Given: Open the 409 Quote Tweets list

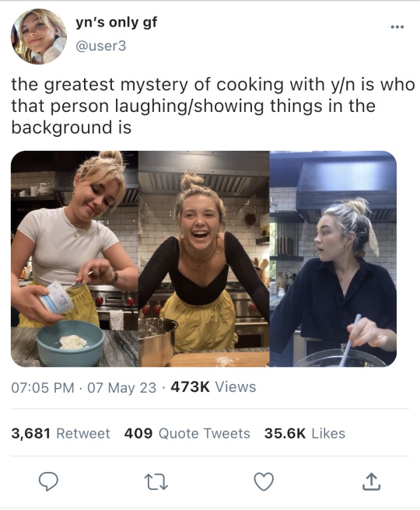Looking at the screenshot, I should (x=187, y=433).
